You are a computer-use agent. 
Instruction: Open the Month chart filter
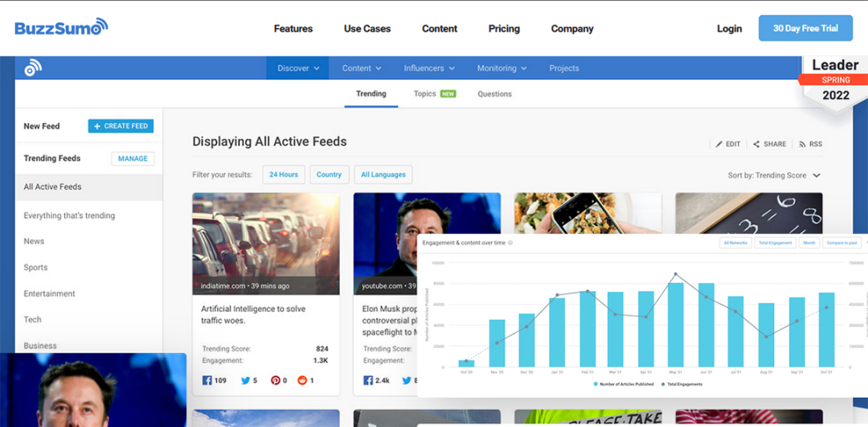coord(809,243)
